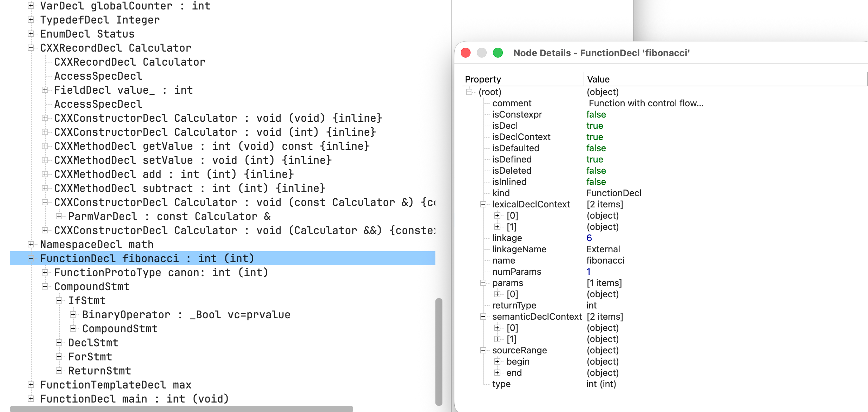
Task: Expand the BinaryOperator node inside IfStmt
Action: tap(73, 314)
